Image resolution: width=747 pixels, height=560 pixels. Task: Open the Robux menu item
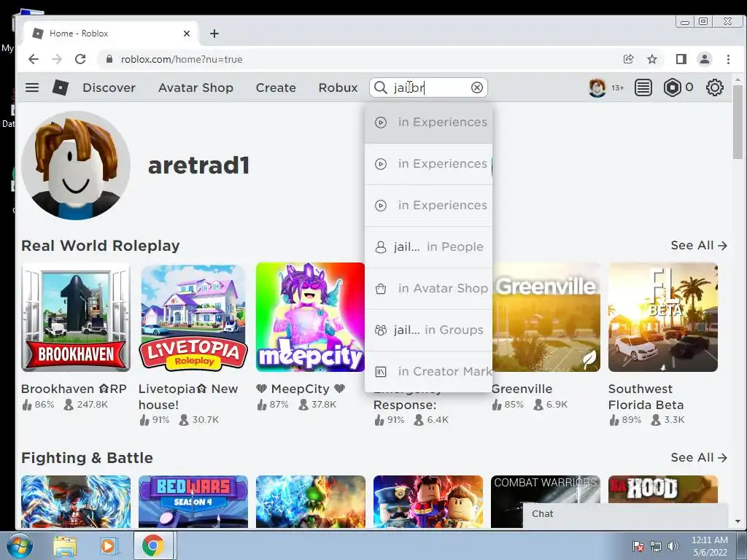338,87
